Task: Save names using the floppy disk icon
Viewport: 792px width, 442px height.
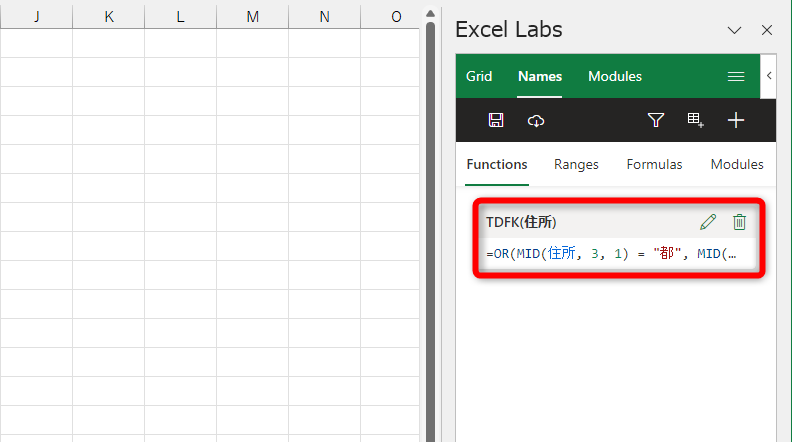Action: [496, 120]
